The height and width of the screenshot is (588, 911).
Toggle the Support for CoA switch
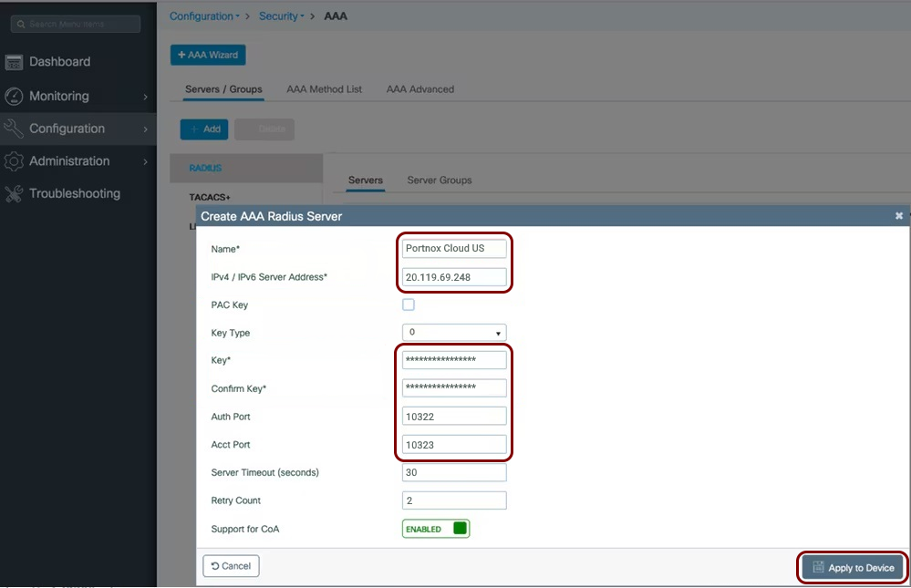pyautogui.click(x=436, y=529)
